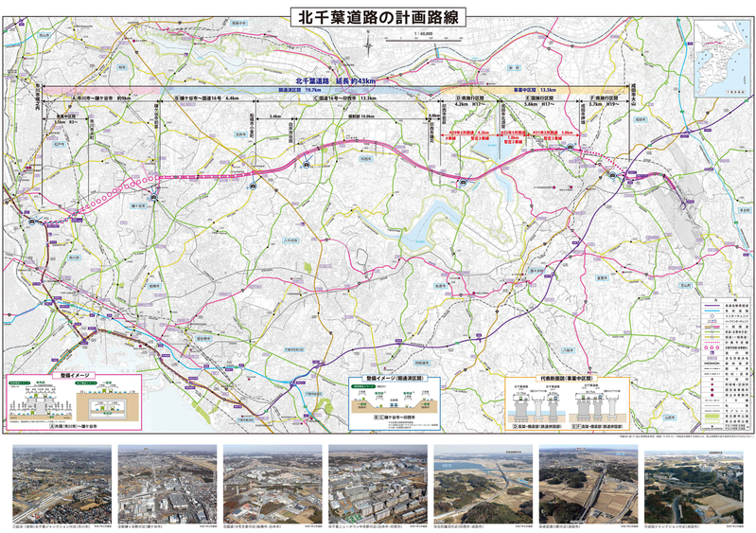The width and height of the screenshot is (756, 533).
Task: Click the vertical label 鎌ケ谷市初富
Action: (156, 117)
